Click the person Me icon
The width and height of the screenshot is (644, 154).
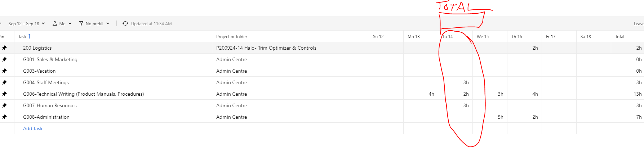pos(55,23)
